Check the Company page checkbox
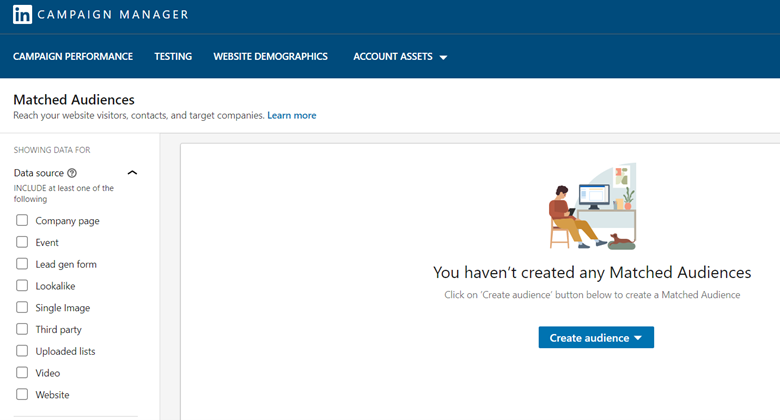 [22, 220]
